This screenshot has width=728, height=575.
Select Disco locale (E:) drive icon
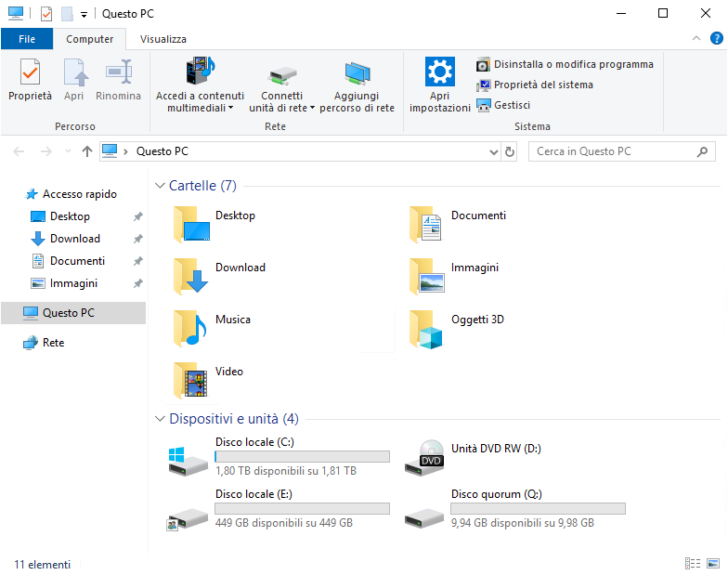188,518
